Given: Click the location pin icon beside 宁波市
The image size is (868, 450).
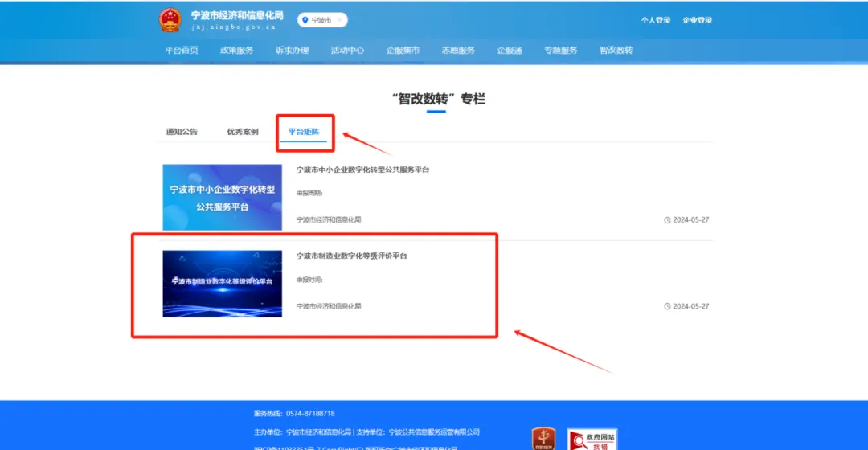Looking at the screenshot, I should pos(305,20).
